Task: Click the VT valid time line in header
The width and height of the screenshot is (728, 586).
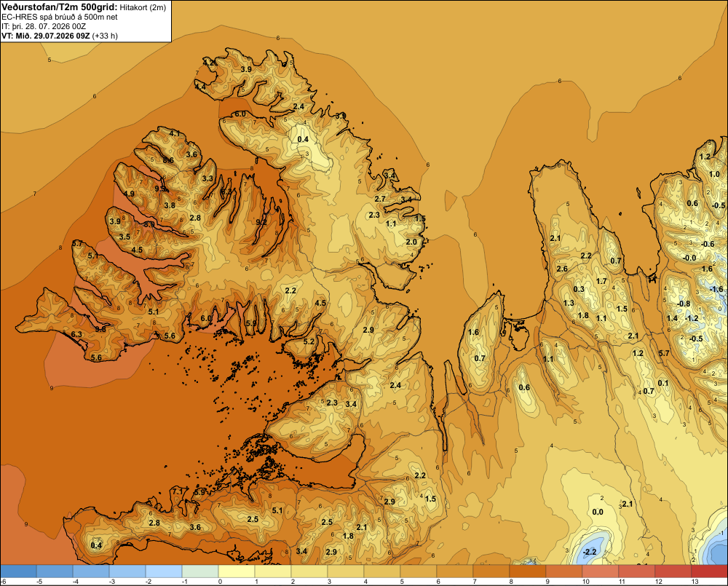Action: tap(60, 36)
